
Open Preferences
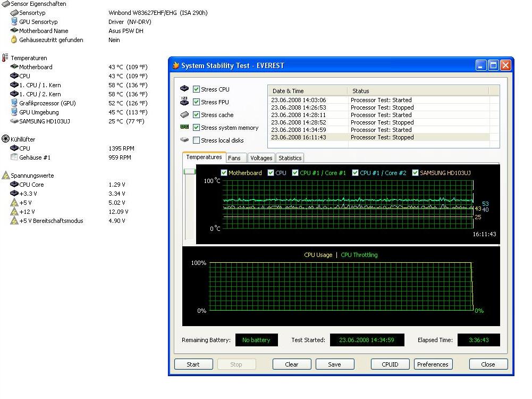[x=433, y=364]
